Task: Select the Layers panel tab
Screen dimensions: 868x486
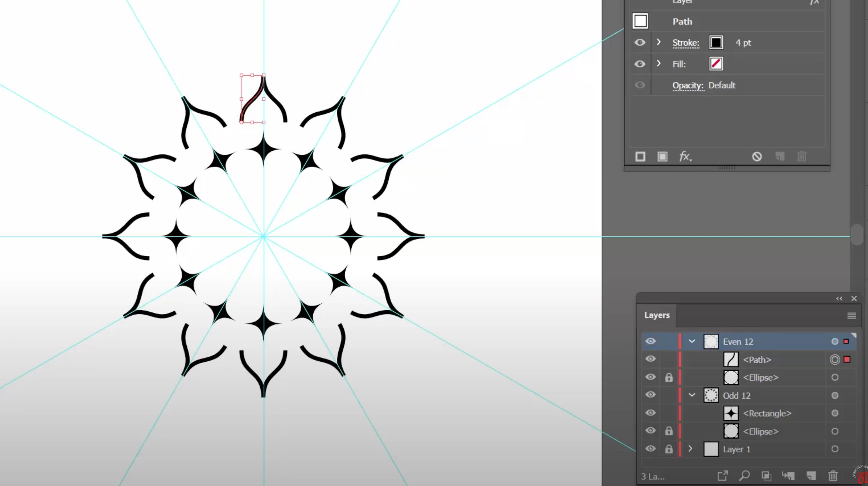Action: 657,315
